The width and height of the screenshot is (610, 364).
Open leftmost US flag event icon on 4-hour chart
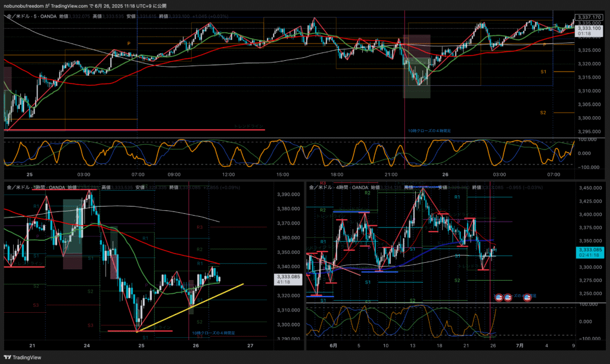coord(499,297)
